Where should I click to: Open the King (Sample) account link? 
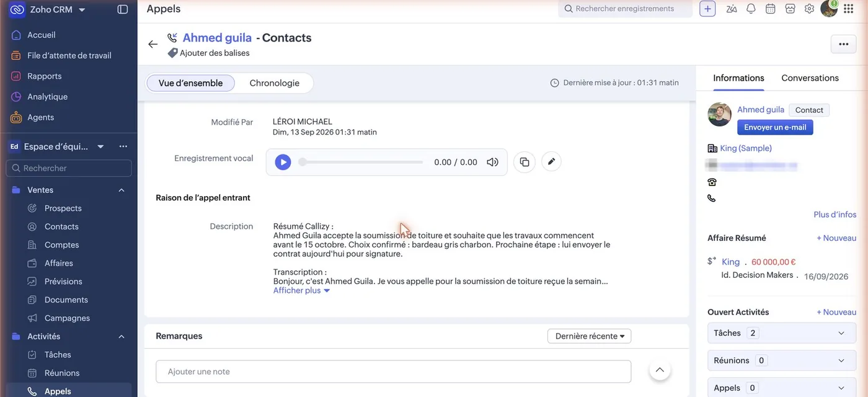pyautogui.click(x=746, y=148)
